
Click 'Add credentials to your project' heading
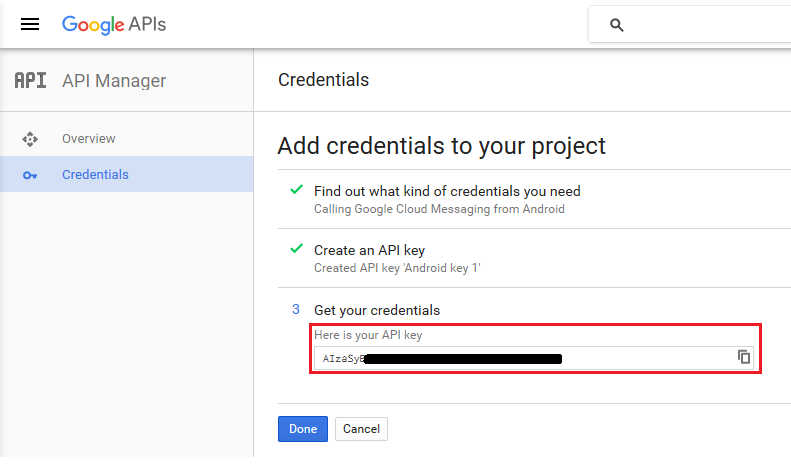pos(441,146)
